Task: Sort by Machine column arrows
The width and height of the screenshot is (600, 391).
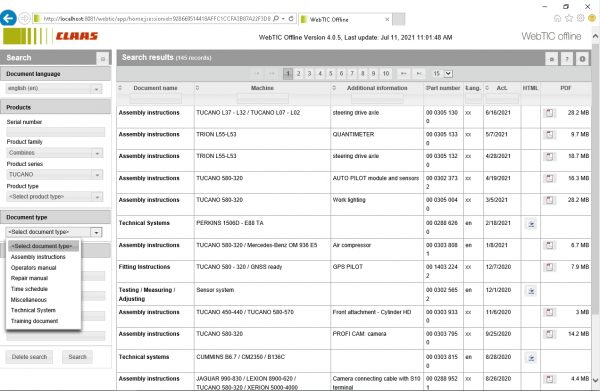Action: coord(197,88)
